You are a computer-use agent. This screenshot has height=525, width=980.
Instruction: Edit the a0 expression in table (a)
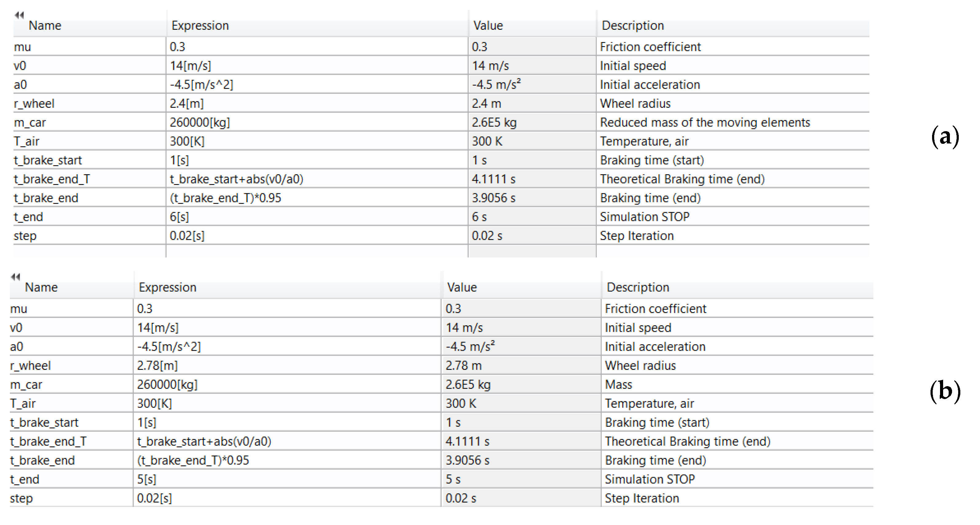pyautogui.click(x=201, y=84)
